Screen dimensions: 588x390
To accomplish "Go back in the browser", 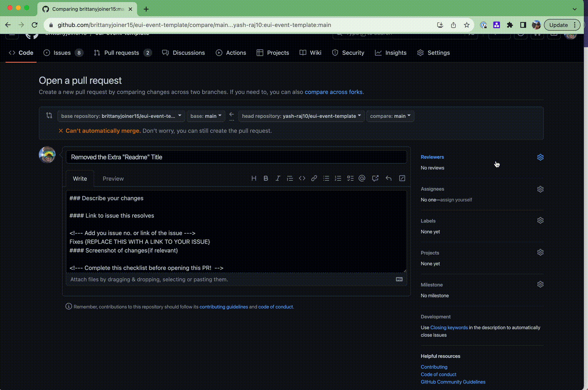I will [8, 25].
